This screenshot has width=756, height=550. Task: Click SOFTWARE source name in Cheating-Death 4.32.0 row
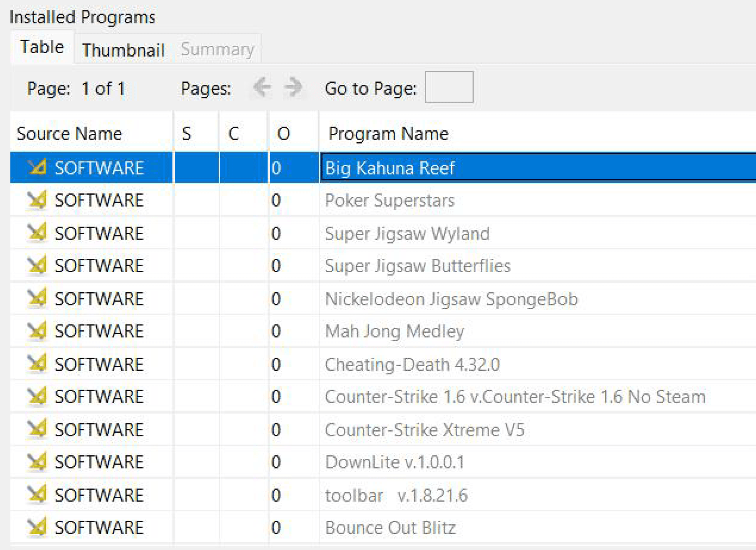[x=99, y=364]
